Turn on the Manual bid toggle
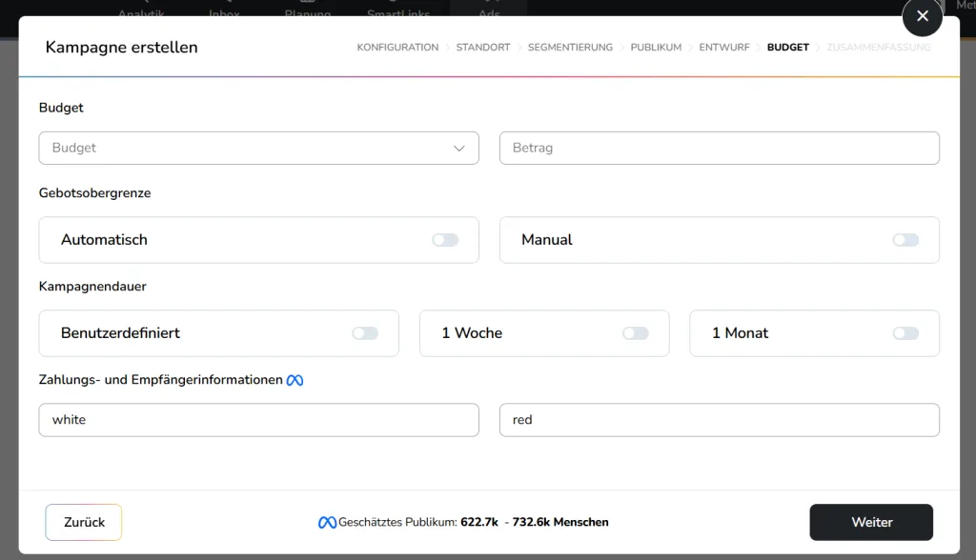976x560 pixels. (905, 240)
